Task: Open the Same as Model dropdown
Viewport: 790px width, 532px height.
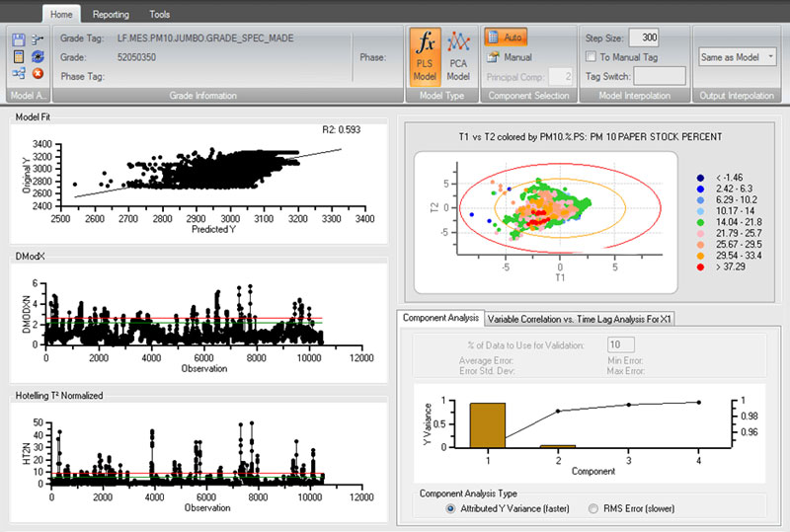Action: click(737, 57)
